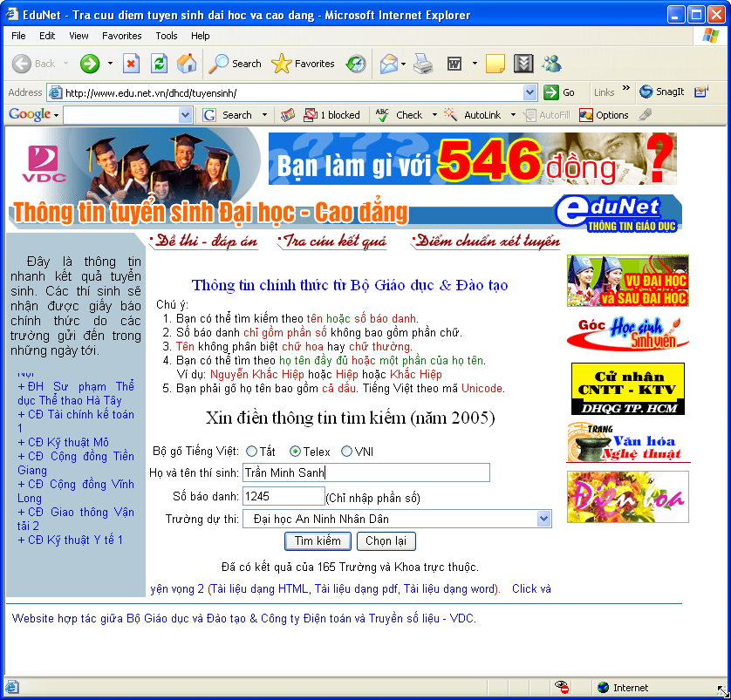The width and height of the screenshot is (731, 700).
Task: Stop page loading with red X icon
Action: (x=131, y=64)
